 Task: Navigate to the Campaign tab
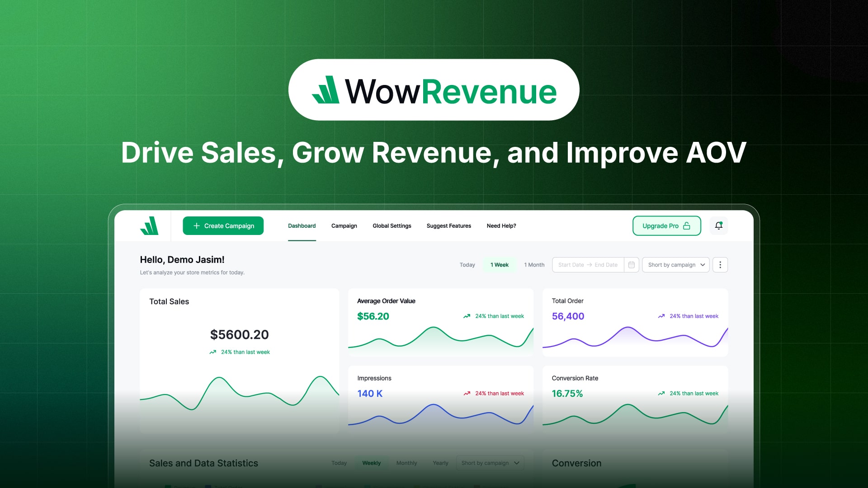click(344, 225)
